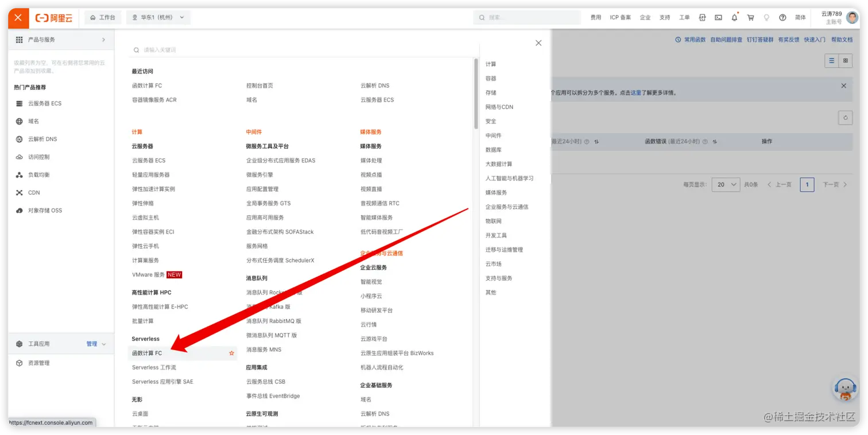Jump to 人工智能与机器学习 category
The image size is (868, 435).
[510, 178]
